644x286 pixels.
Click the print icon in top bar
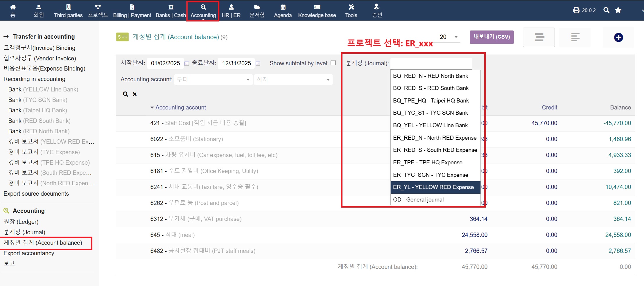click(x=576, y=10)
